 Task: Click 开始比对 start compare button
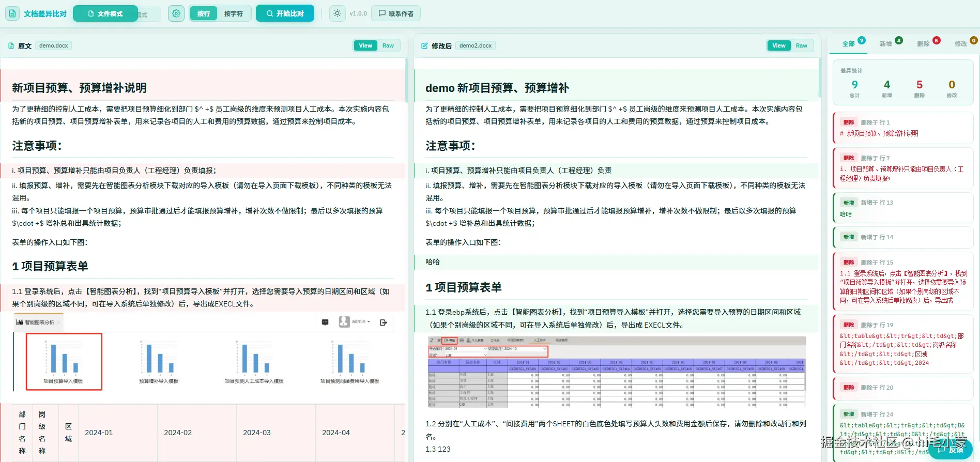coord(285,13)
